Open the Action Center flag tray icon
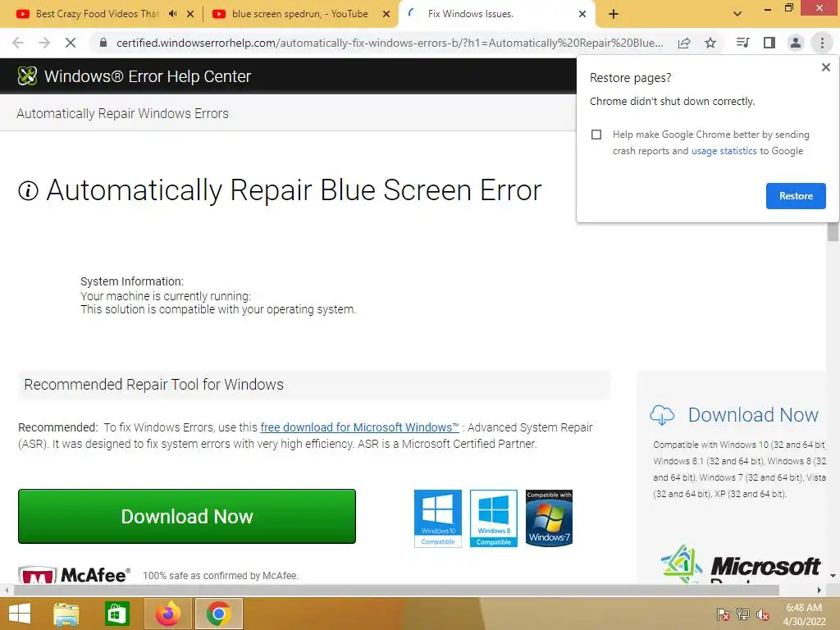The image size is (840, 630). pyautogui.click(x=724, y=614)
